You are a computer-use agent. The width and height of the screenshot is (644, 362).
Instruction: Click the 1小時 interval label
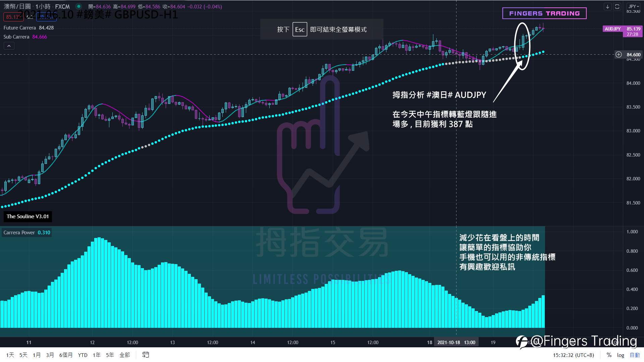[x=43, y=6]
